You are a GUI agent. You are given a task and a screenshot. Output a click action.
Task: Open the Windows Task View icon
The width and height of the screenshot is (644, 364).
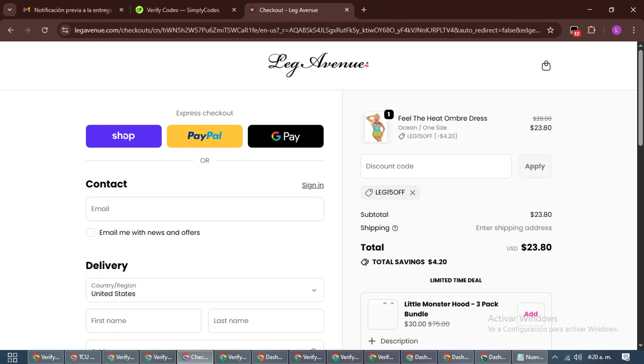(12, 357)
